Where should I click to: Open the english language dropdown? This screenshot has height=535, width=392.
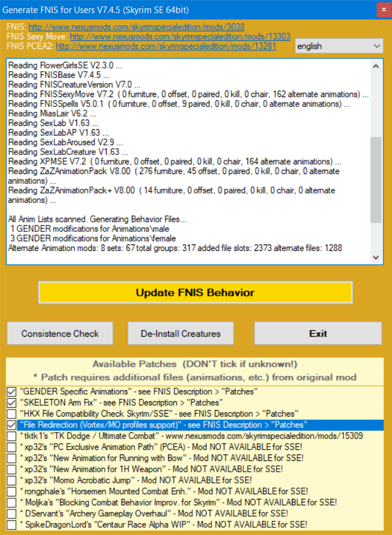[x=339, y=46]
